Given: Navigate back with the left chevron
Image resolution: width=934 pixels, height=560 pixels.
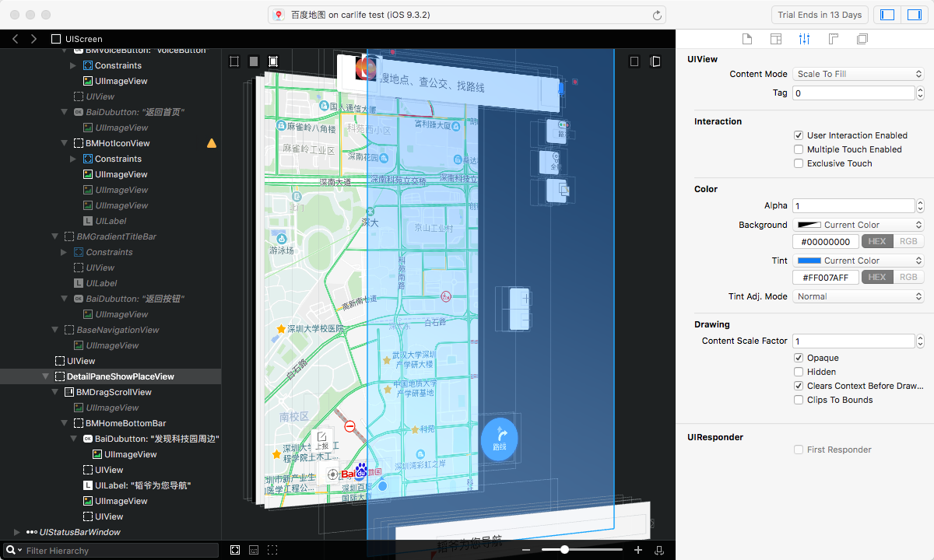Looking at the screenshot, I should pos(16,39).
